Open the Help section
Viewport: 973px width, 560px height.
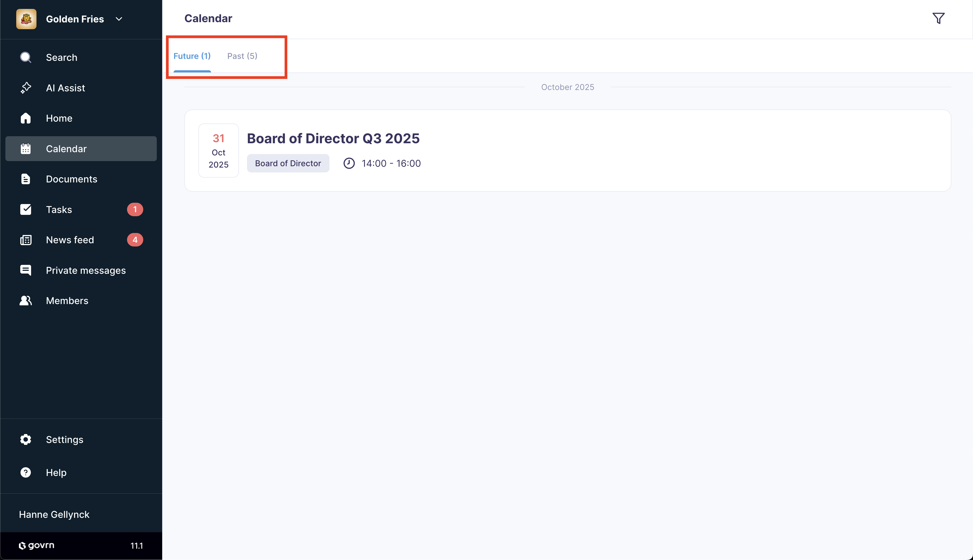pos(56,472)
